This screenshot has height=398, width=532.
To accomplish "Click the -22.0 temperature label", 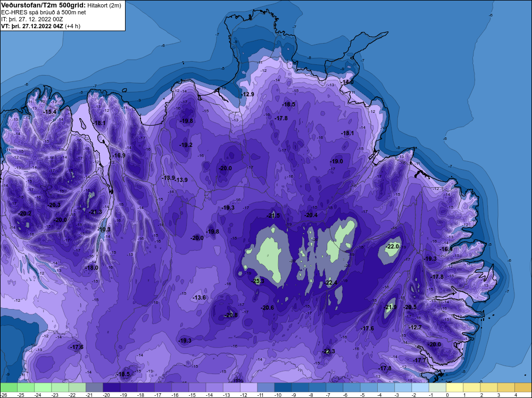I will click(x=393, y=246).
